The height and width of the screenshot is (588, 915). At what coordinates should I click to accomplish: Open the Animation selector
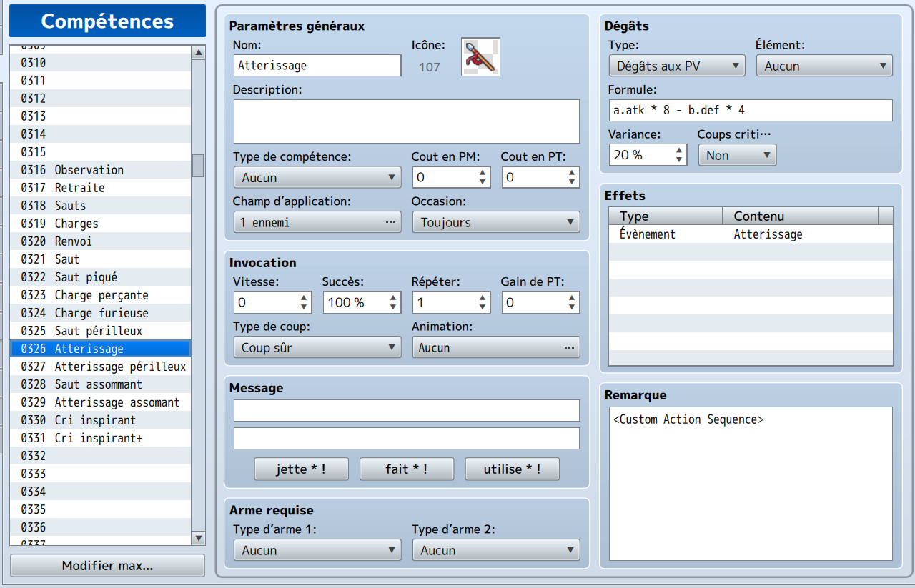[x=496, y=347]
